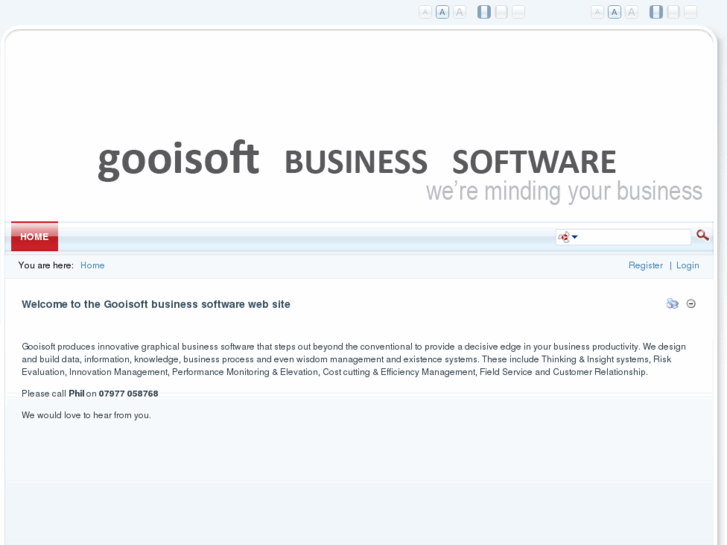This screenshot has height=545, width=727.
Task: Click the gooisoft BUSINESS SOFTWARE logo
Action: [357, 160]
